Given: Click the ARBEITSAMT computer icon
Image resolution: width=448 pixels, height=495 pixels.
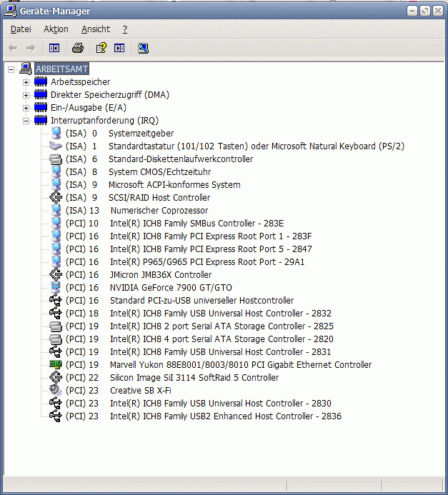Looking at the screenshot, I should click(x=26, y=68).
